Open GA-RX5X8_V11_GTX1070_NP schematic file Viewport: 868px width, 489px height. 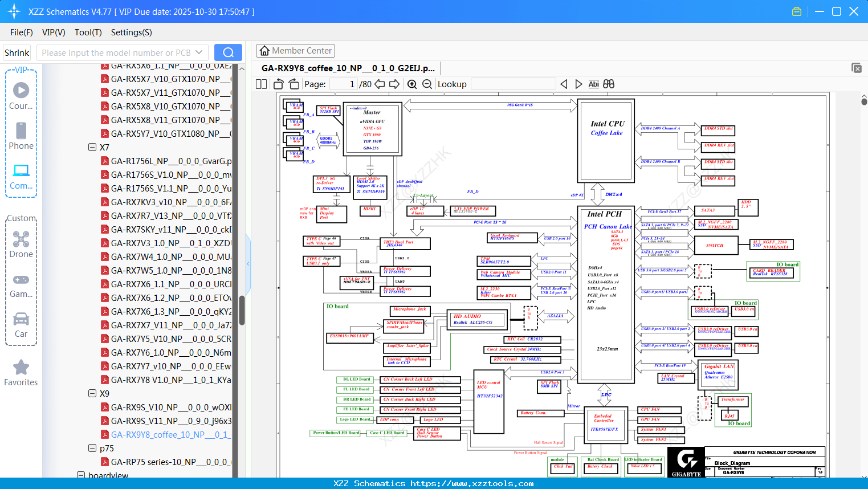[x=171, y=120]
